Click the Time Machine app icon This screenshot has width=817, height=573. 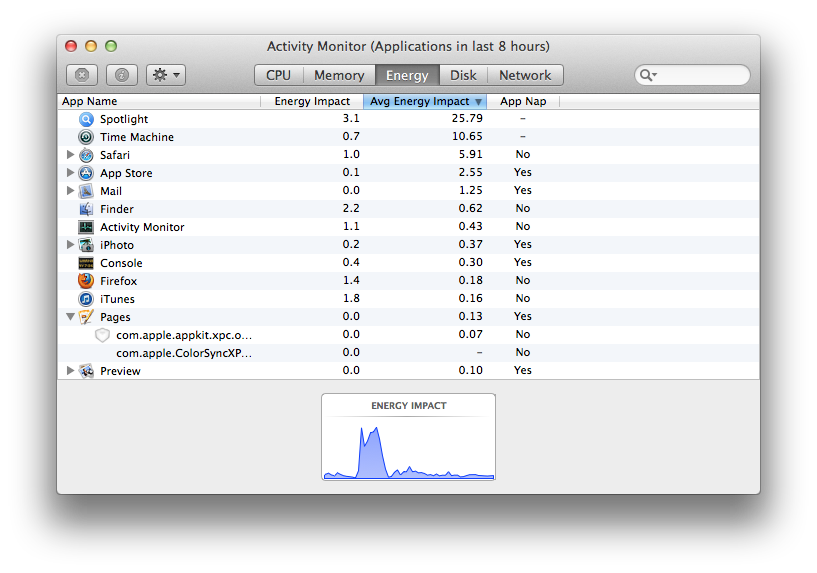(86, 137)
